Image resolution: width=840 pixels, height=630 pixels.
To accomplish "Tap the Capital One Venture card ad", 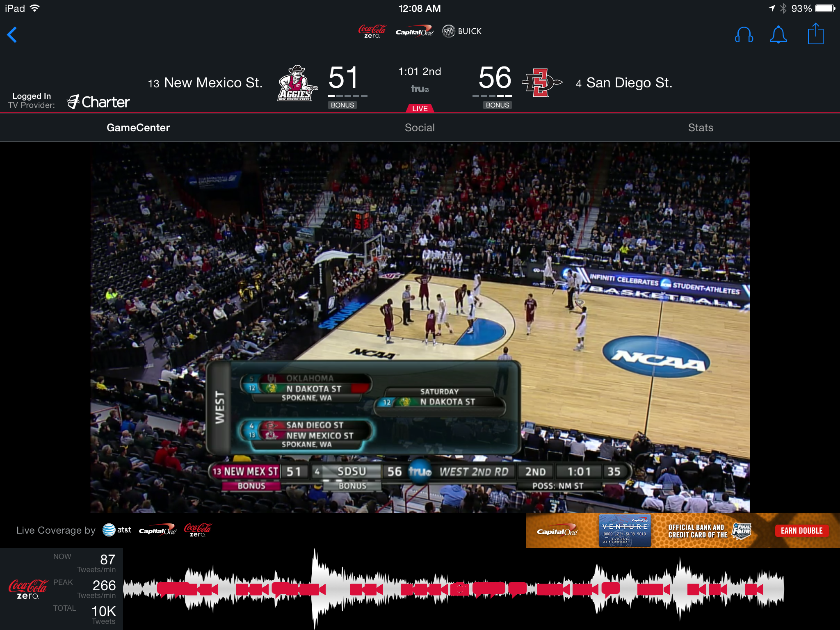I will [624, 531].
